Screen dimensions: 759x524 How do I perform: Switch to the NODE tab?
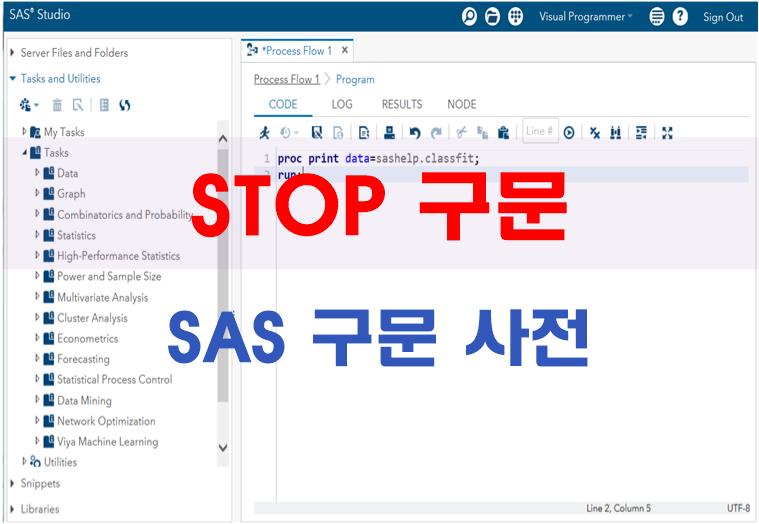461,104
